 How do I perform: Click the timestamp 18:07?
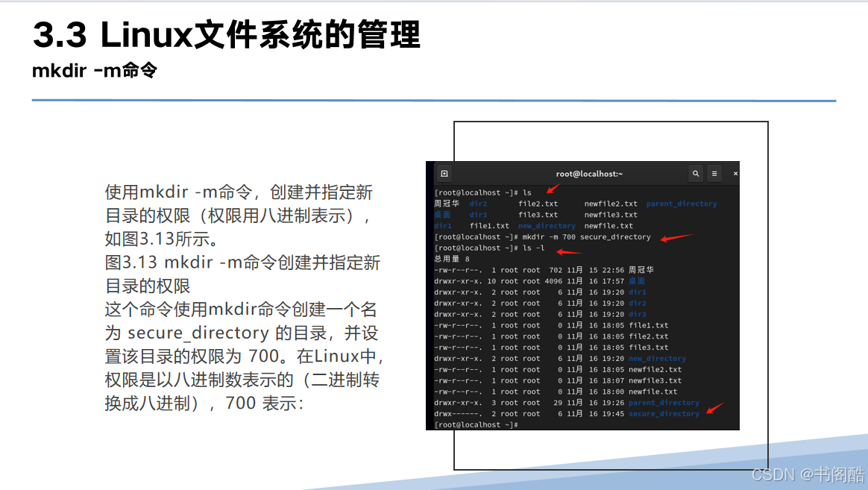(x=613, y=381)
